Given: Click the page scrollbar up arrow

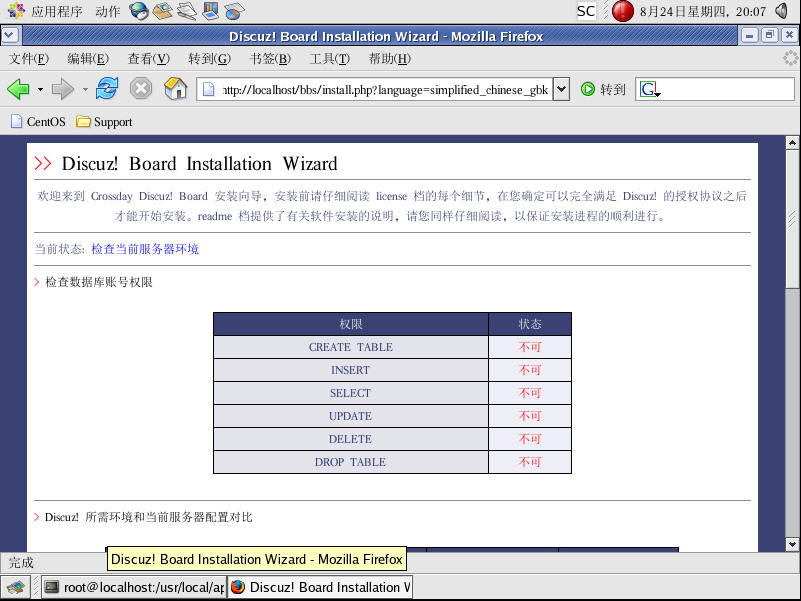Looking at the screenshot, I should pos(792,143).
